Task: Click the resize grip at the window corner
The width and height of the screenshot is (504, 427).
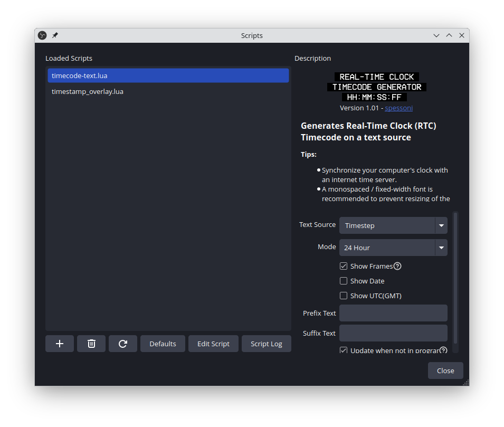Action: [x=465, y=383]
